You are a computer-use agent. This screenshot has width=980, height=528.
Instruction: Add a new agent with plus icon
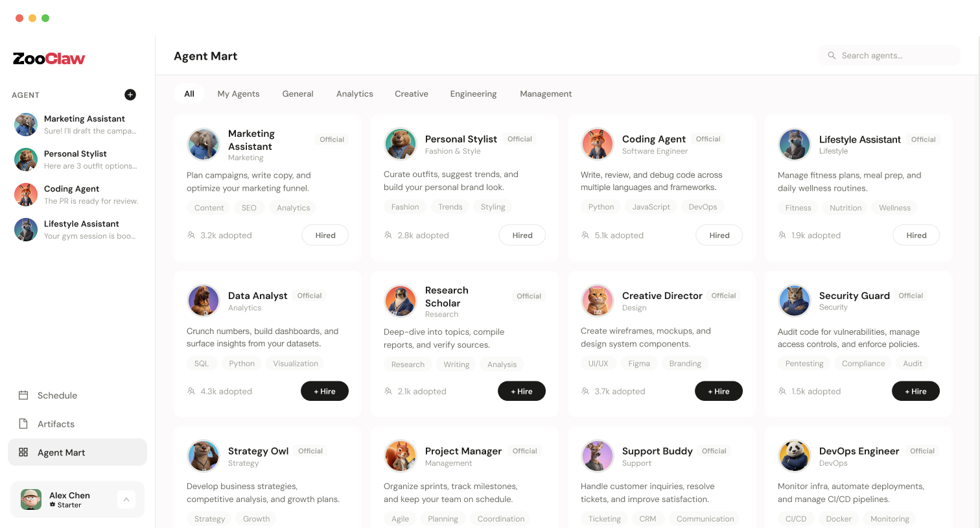point(130,95)
